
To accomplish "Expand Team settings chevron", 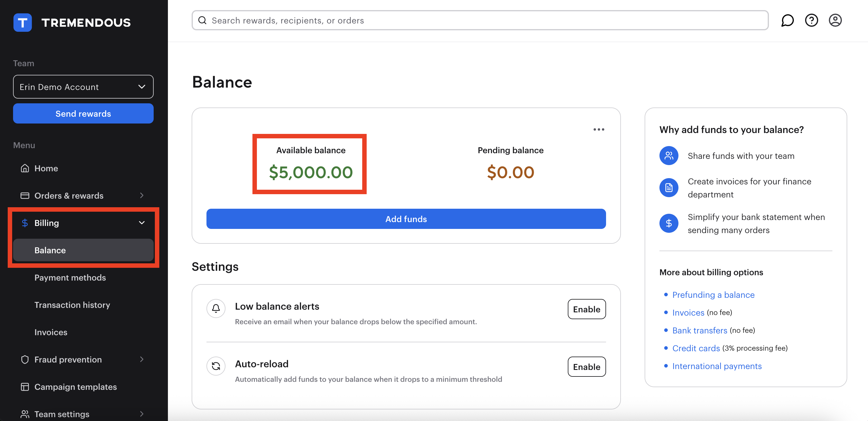I will (x=142, y=414).
